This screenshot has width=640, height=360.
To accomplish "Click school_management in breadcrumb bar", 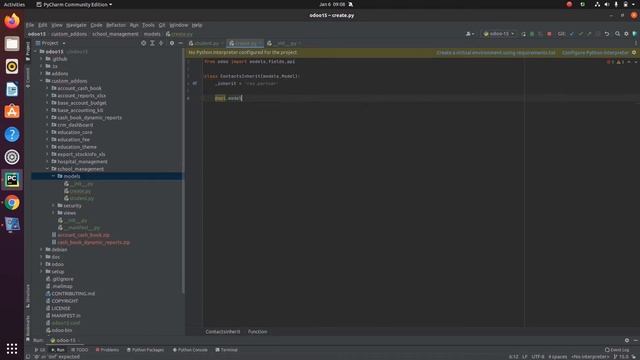I will (x=115, y=34).
